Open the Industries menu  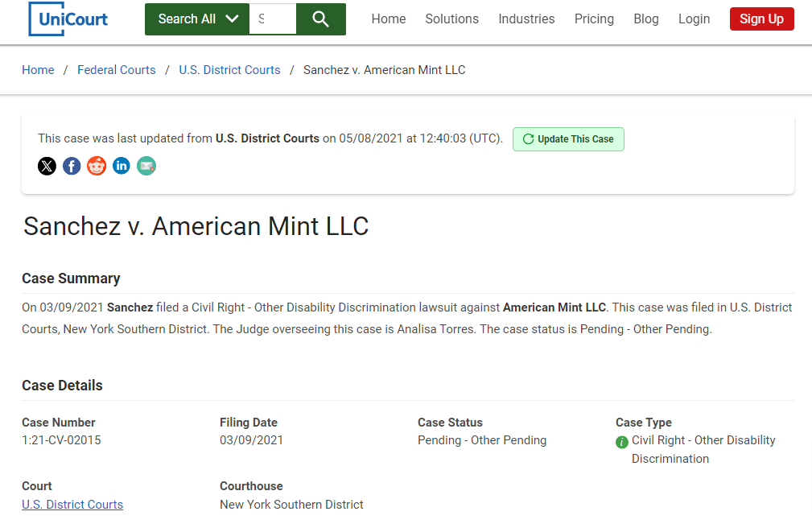tap(526, 19)
